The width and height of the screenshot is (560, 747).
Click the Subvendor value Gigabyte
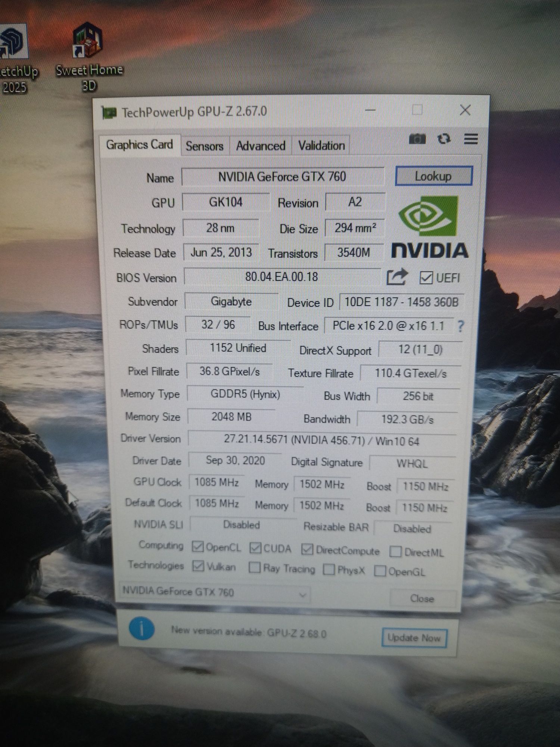pos(231,301)
